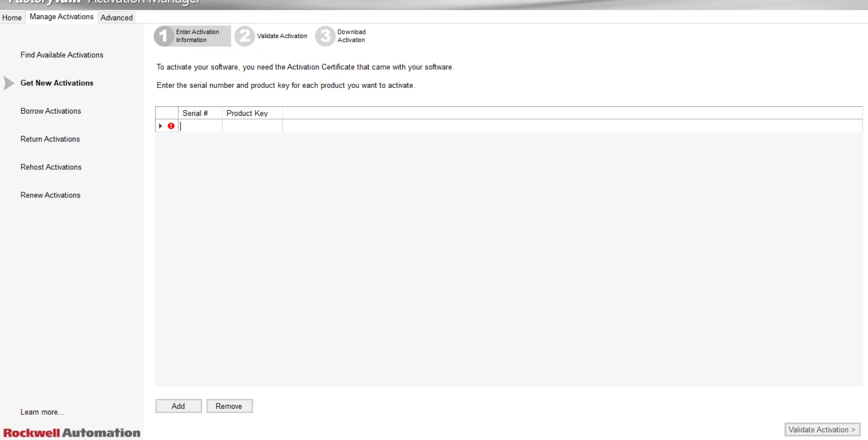
Task: Open Renew Activations
Action: (50, 195)
